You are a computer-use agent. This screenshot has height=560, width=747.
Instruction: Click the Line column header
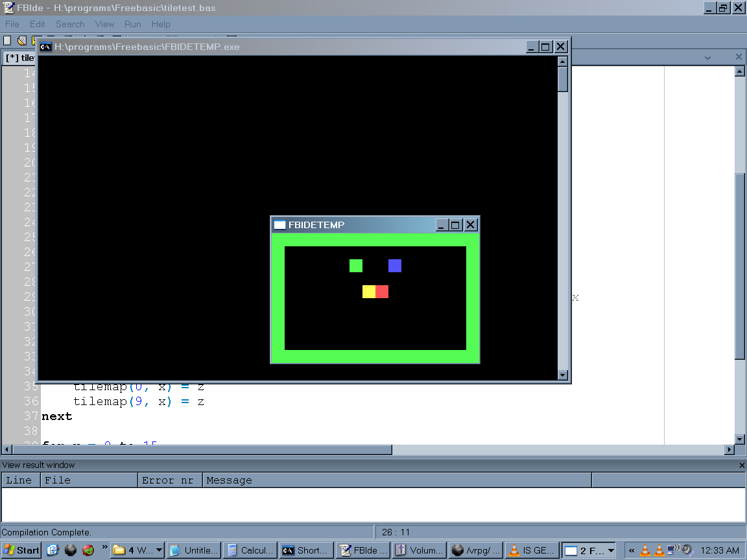(21, 480)
